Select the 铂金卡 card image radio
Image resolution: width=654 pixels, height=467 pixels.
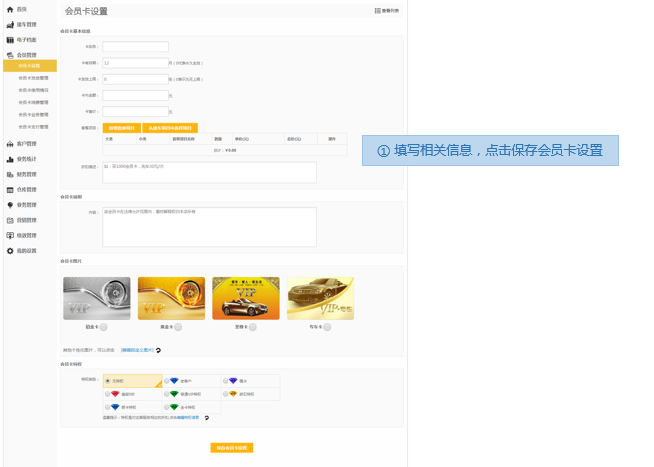(103, 327)
